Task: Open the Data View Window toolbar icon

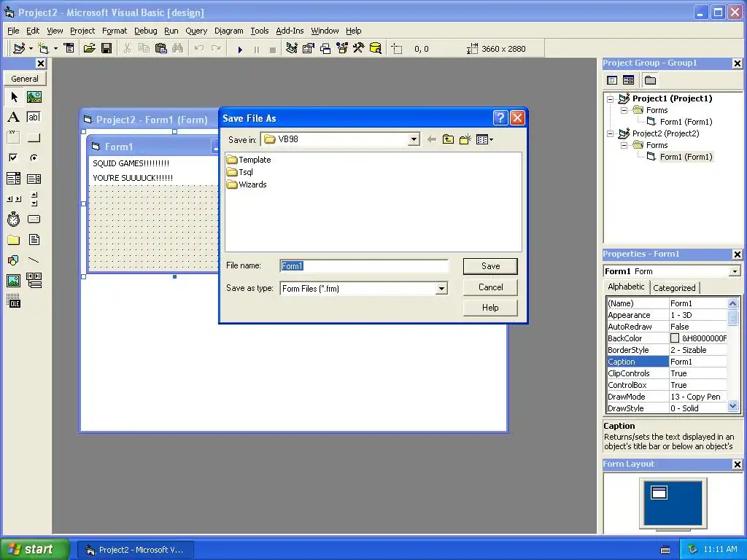Action: tap(376, 48)
